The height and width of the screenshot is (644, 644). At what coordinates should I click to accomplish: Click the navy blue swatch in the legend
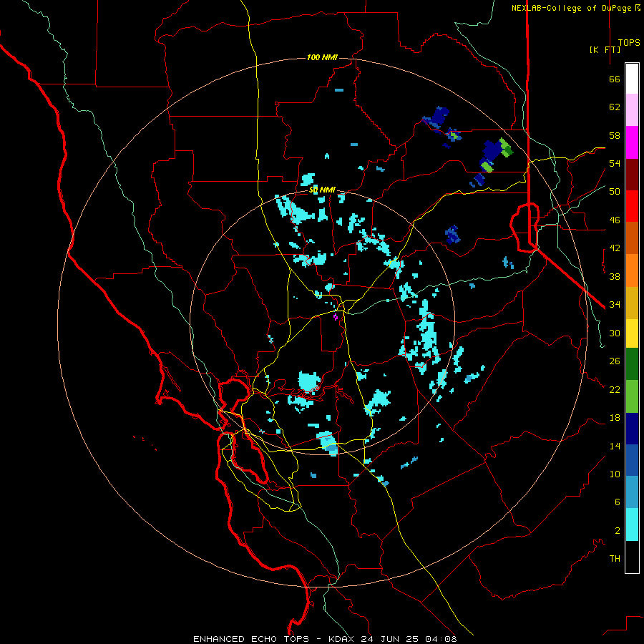(632, 429)
